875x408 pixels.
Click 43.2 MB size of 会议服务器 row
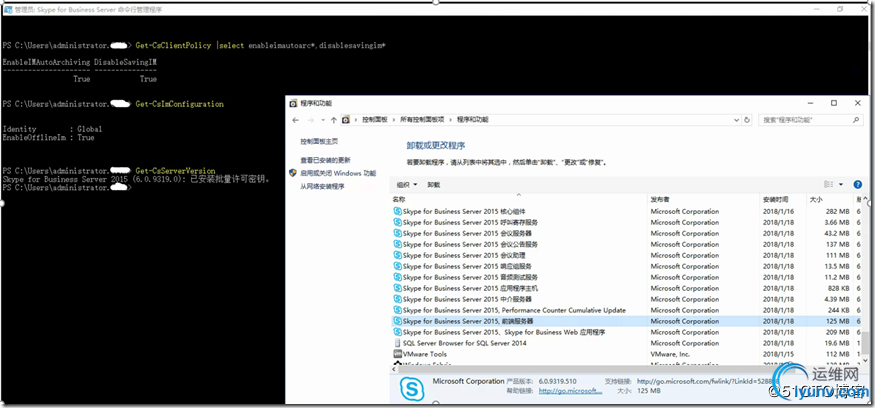pos(836,233)
